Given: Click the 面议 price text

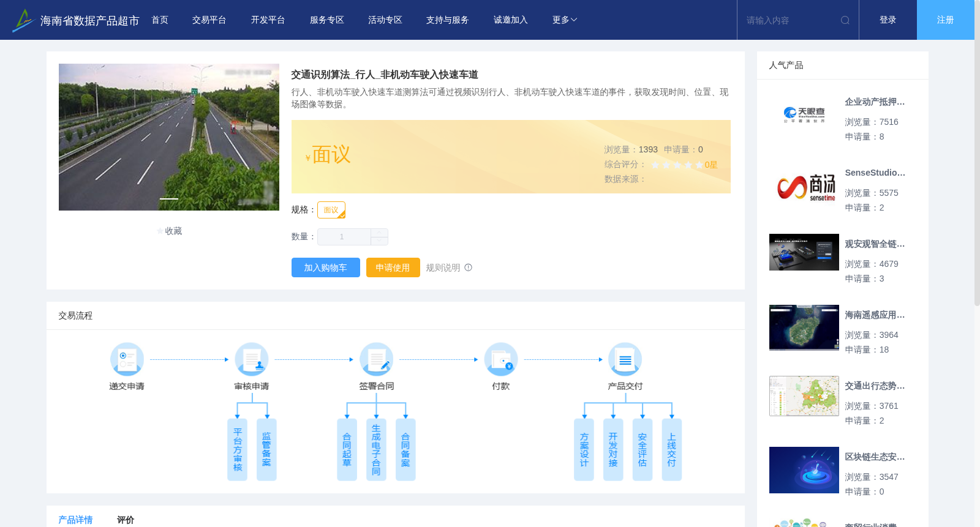Looking at the screenshot, I should (331, 155).
